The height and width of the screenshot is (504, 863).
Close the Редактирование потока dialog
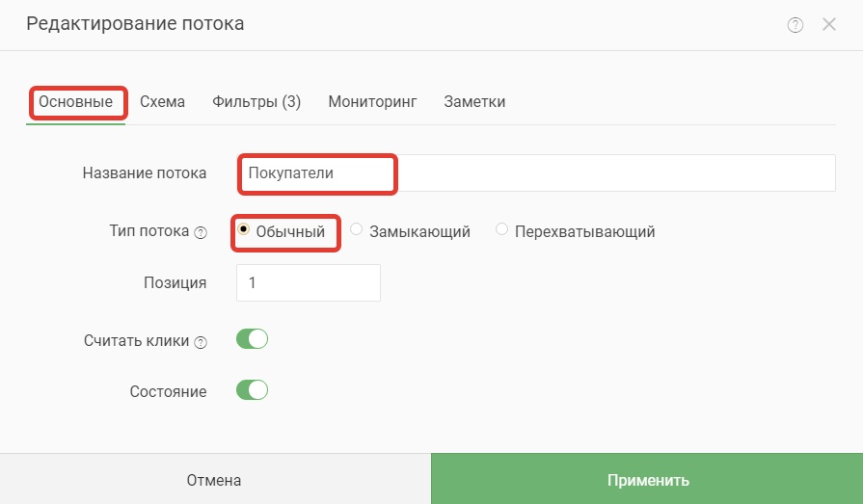click(x=829, y=24)
